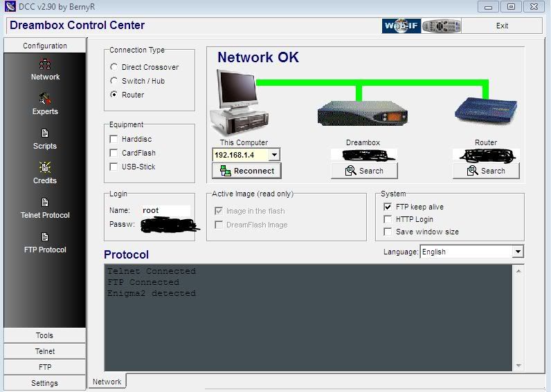Search for the Dreambox address

click(x=364, y=171)
